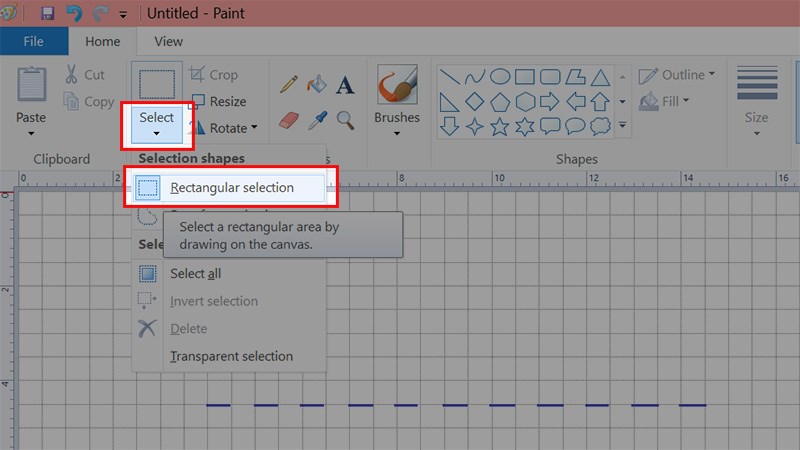Click the Undo arrow icon
This screenshot has width=800, height=450.
[x=74, y=13]
